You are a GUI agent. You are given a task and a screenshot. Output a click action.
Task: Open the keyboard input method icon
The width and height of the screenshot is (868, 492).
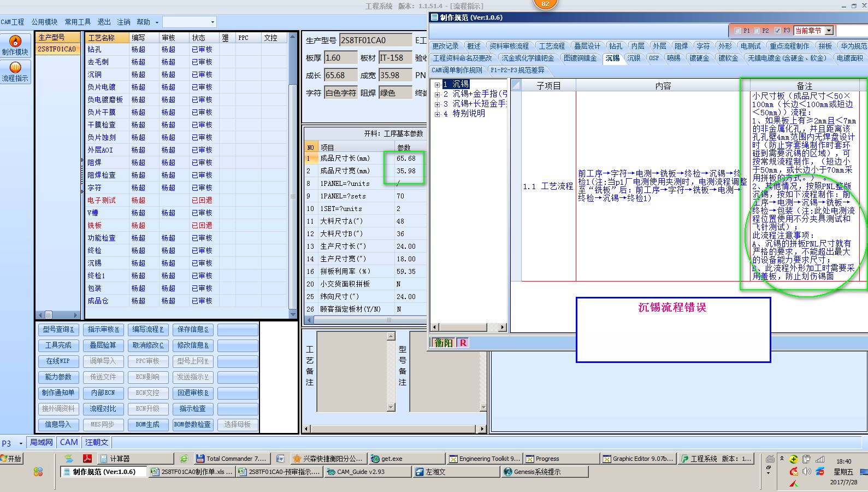[x=770, y=459]
